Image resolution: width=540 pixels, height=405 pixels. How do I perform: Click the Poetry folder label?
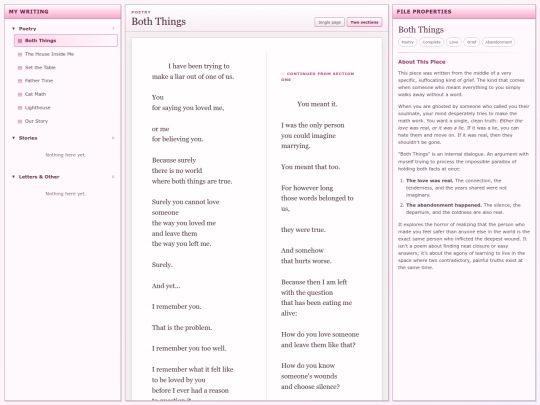pyautogui.click(x=27, y=29)
